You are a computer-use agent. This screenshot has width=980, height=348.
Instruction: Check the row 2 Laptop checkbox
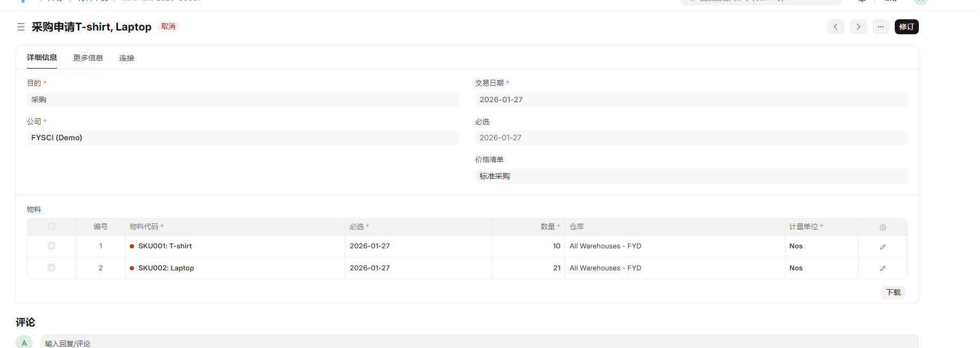point(51,268)
